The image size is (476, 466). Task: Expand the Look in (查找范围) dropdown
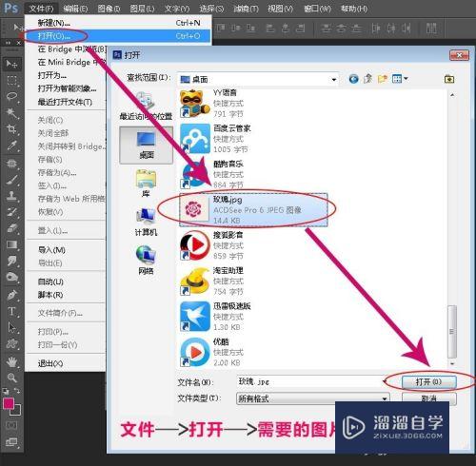[x=334, y=79]
